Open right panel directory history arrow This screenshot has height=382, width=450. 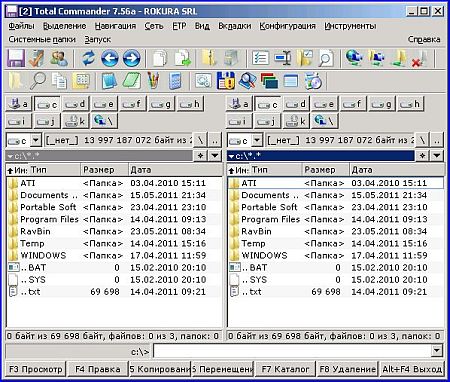coord(437,156)
